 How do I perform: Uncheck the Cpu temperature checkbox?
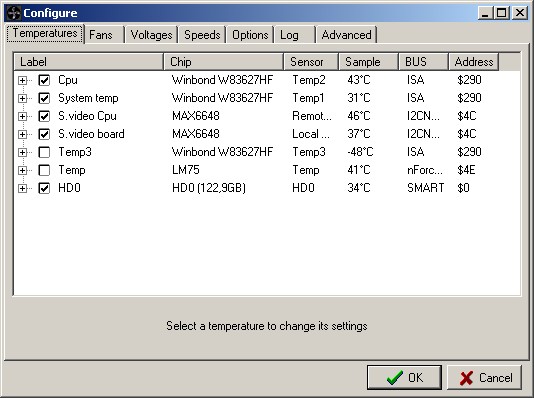pos(44,80)
